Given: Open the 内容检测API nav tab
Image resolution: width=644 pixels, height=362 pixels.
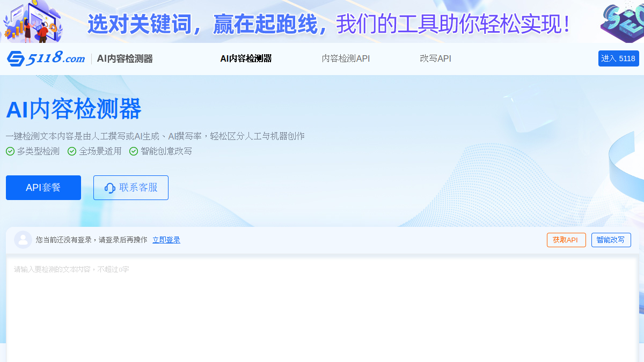Looking at the screenshot, I should coord(346,58).
